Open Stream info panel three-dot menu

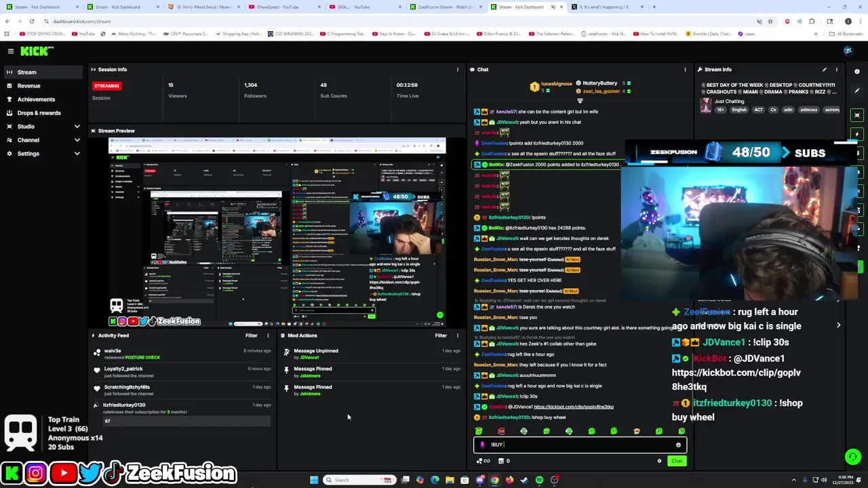click(836, 69)
